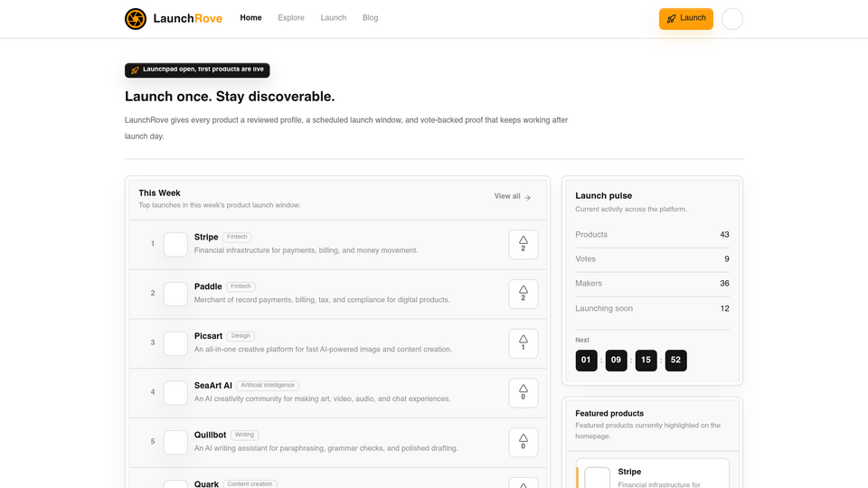Click View all in This Week
Image resolution: width=868 pixels, height=488 pixels.
(513, 196)
